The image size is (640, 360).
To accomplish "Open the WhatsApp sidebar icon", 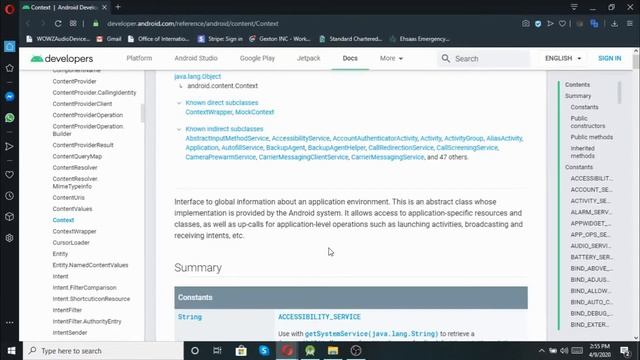I will point(9,118).
